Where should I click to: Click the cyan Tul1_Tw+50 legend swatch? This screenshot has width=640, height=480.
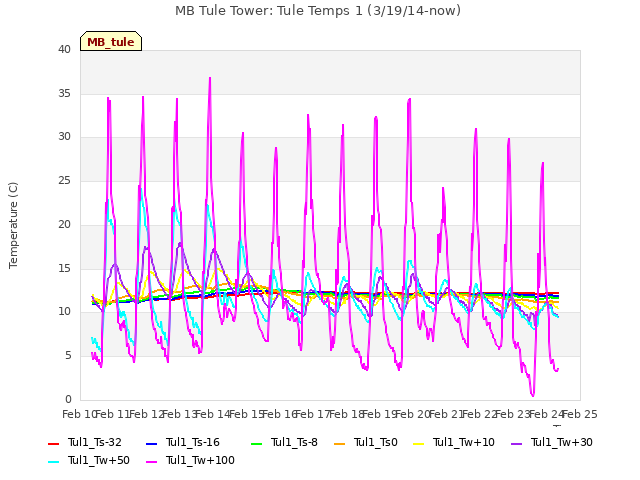[53, 462]
